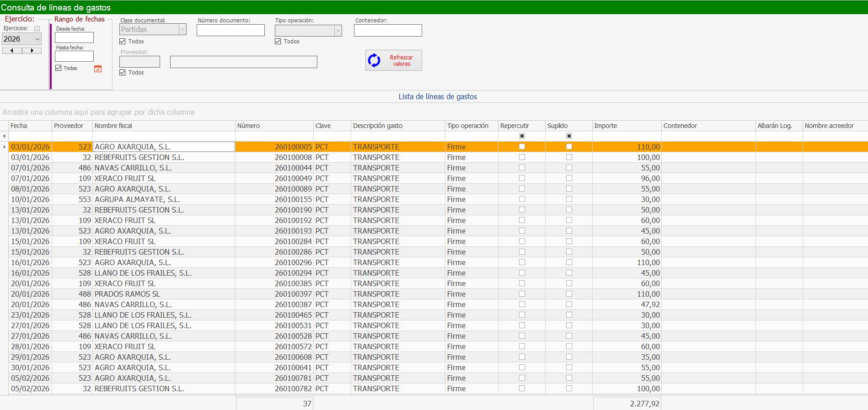Select the PRADOS RAMOS SL row
The width and height of the screenshot is (868, 410).
127,294
